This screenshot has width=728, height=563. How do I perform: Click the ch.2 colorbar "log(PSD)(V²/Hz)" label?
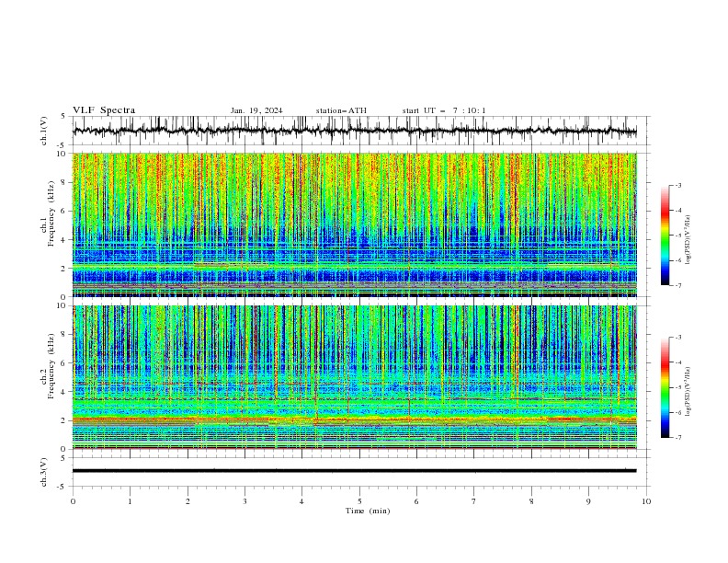pos(688,391)
